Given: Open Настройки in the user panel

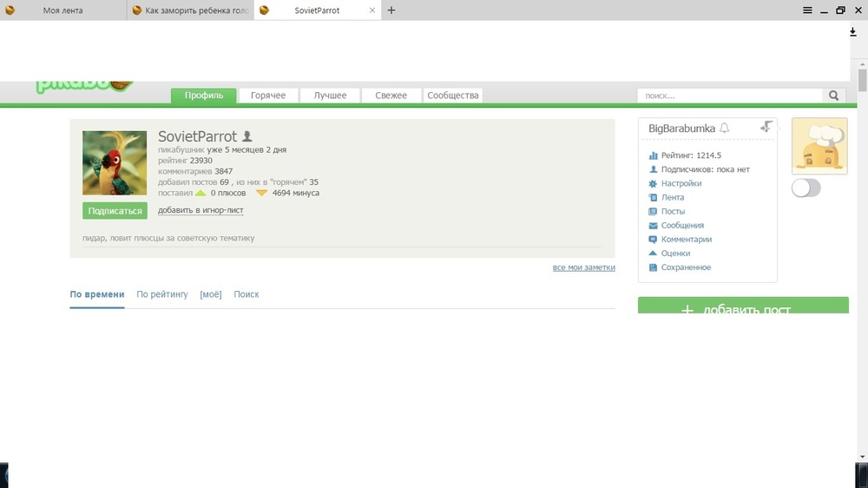Looking at the screenshot, I should (681, 183).
